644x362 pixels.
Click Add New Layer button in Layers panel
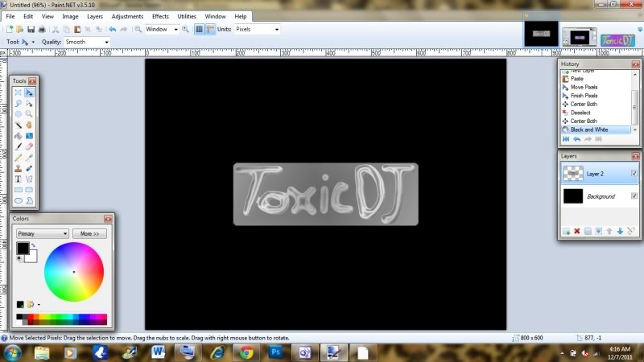567,232
